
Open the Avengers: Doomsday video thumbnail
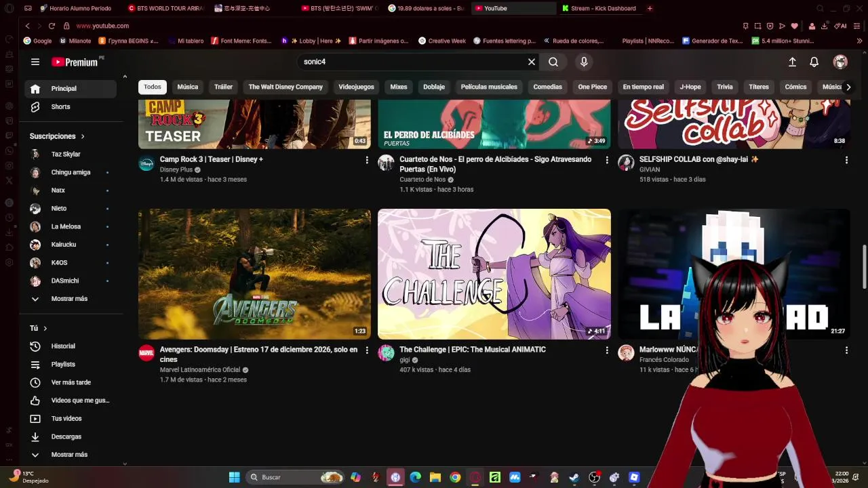point(254,274)
